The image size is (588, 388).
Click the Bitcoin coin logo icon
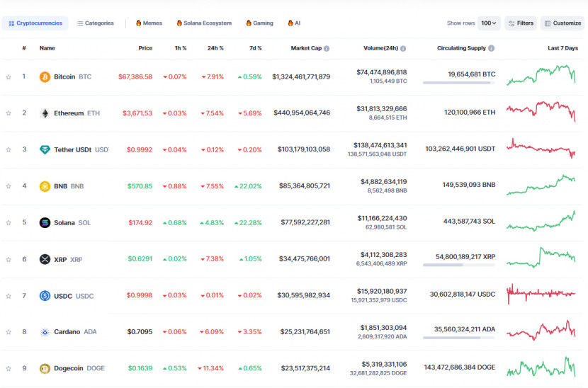point(45,77)
